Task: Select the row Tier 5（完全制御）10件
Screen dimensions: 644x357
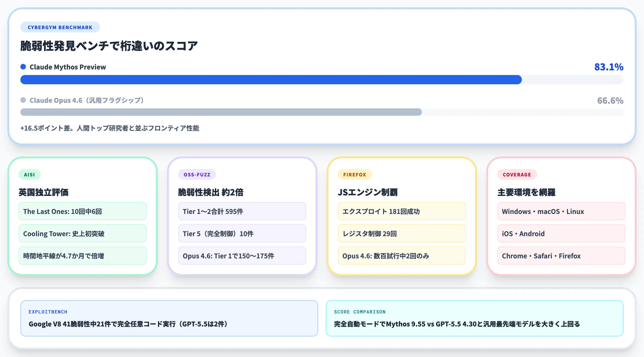Action: point(242,234)
